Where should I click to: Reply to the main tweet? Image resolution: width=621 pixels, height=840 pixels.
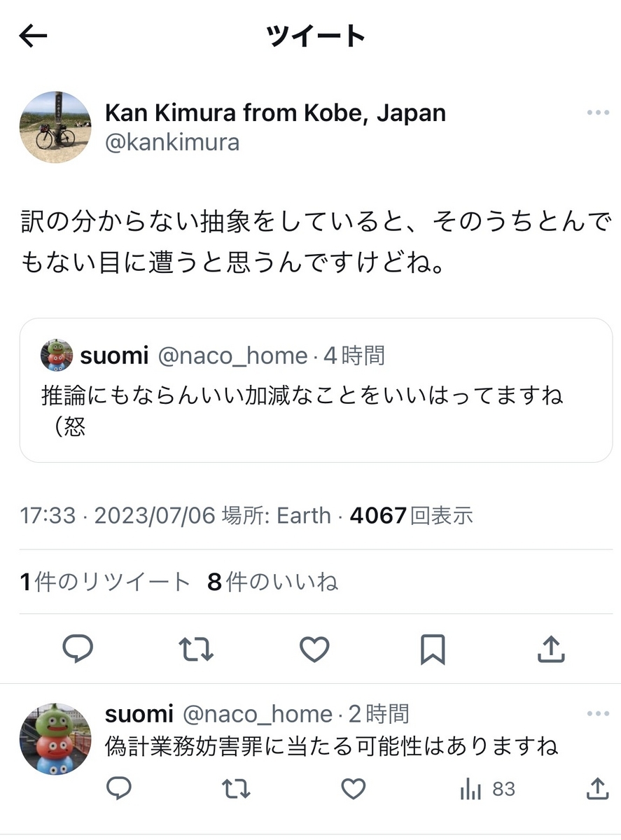click(78, 650)
